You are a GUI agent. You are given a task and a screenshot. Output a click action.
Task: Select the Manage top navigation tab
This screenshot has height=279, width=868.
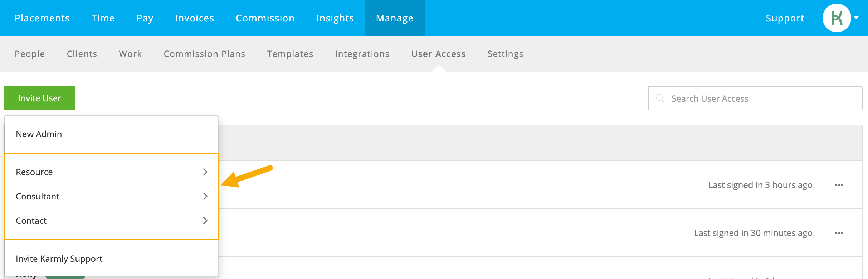click(395, 18)
